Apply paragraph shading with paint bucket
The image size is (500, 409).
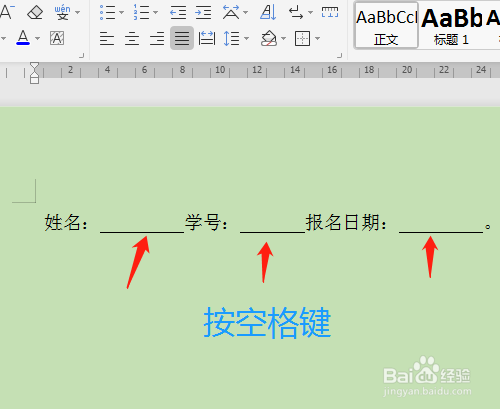point(269,38)
